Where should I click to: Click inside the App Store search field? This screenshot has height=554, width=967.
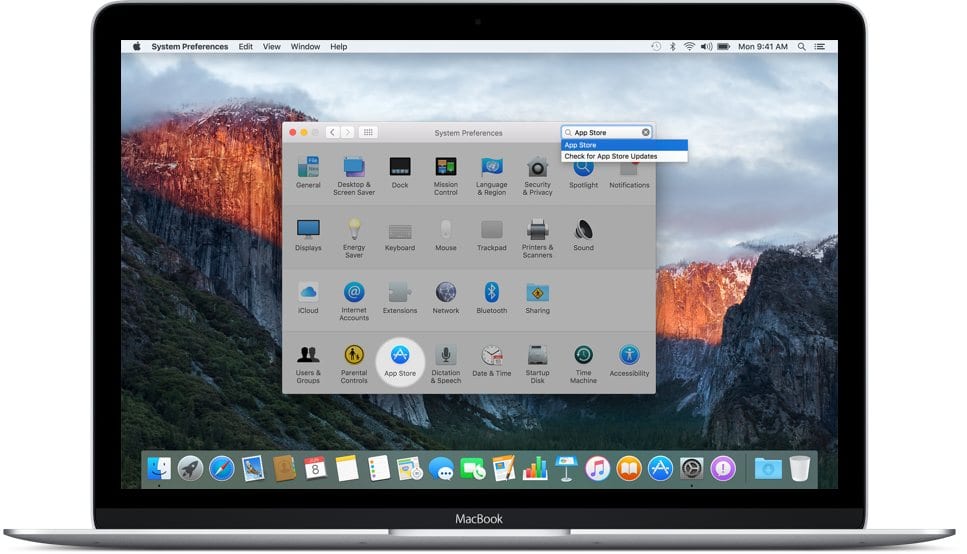coord(606,132)
